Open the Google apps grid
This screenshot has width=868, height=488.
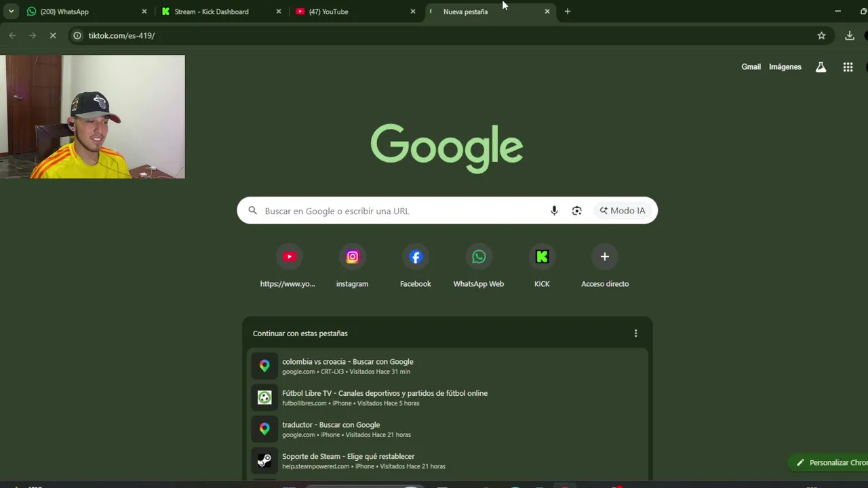pyautogui.click(x=848, y=67)
